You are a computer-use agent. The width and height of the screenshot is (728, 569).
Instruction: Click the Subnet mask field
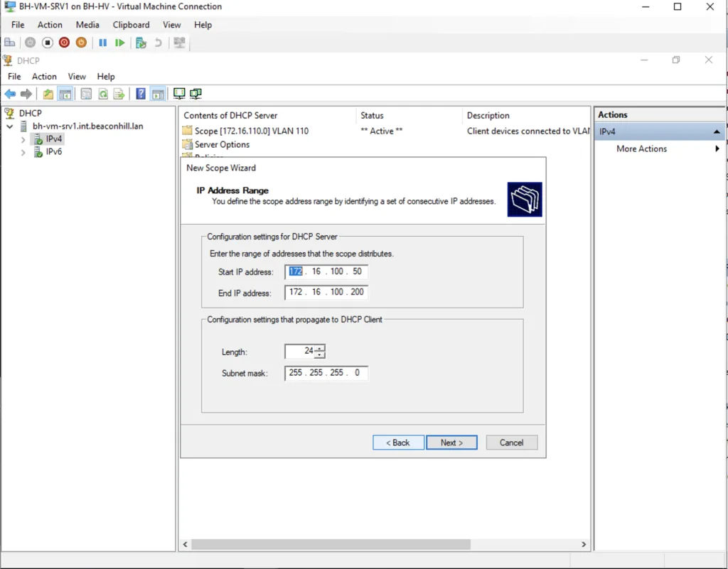coord(326,373)
